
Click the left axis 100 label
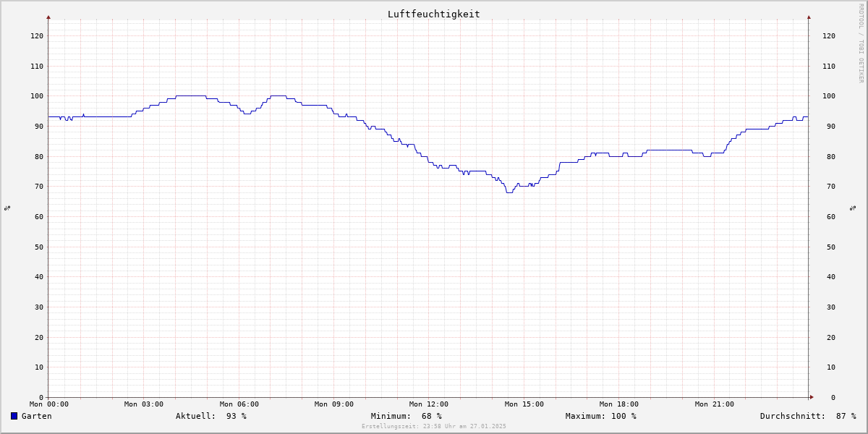pos(37,95)
